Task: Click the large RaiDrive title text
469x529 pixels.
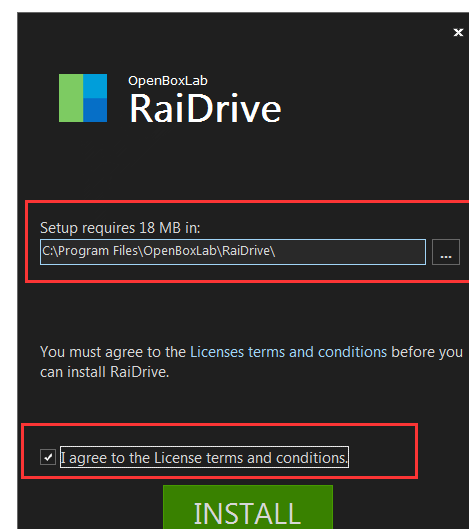Action: tap(205, 108)
